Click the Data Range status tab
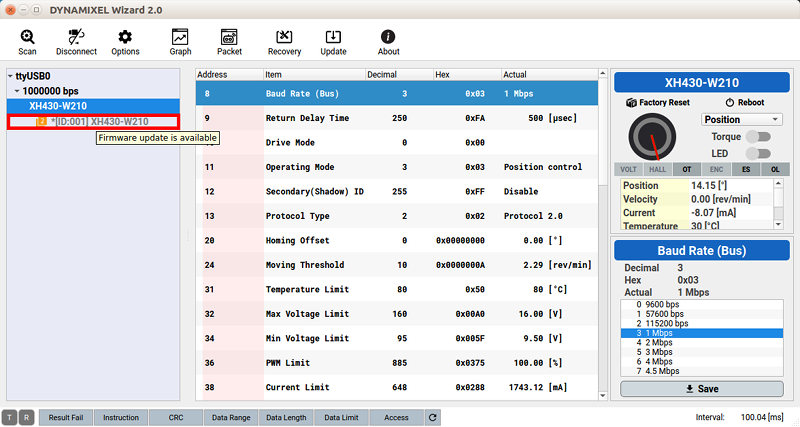Viewport: 800px width, 427px height. click(x=231, y=417)
